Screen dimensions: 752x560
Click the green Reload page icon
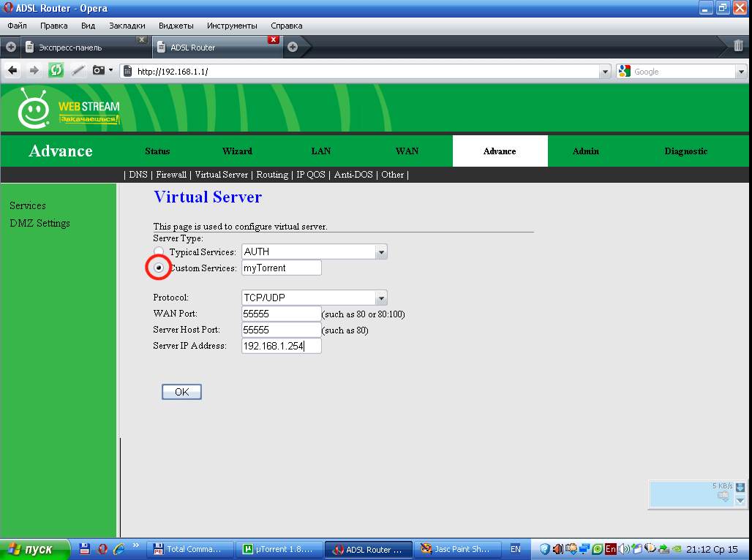(x=56, y=71)
